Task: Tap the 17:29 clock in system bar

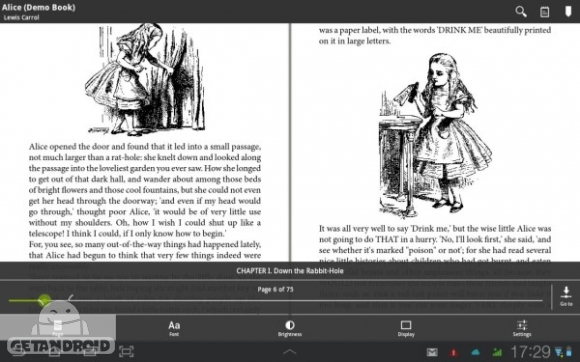Action: [x=531, y=352]
